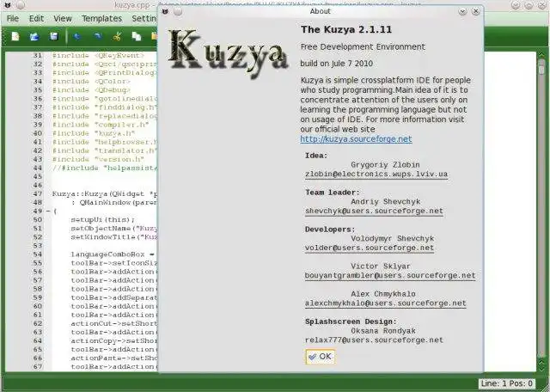Image resolution: width=550 pixels, height=392 pixels.
Task: Click the text 'build on jule 7 2010'
Action: click(336, 64)
